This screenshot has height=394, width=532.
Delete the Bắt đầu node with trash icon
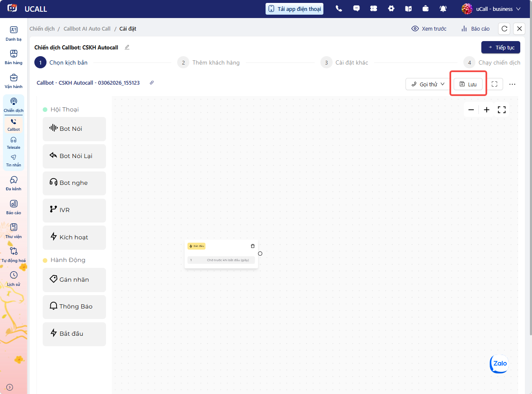253,246
